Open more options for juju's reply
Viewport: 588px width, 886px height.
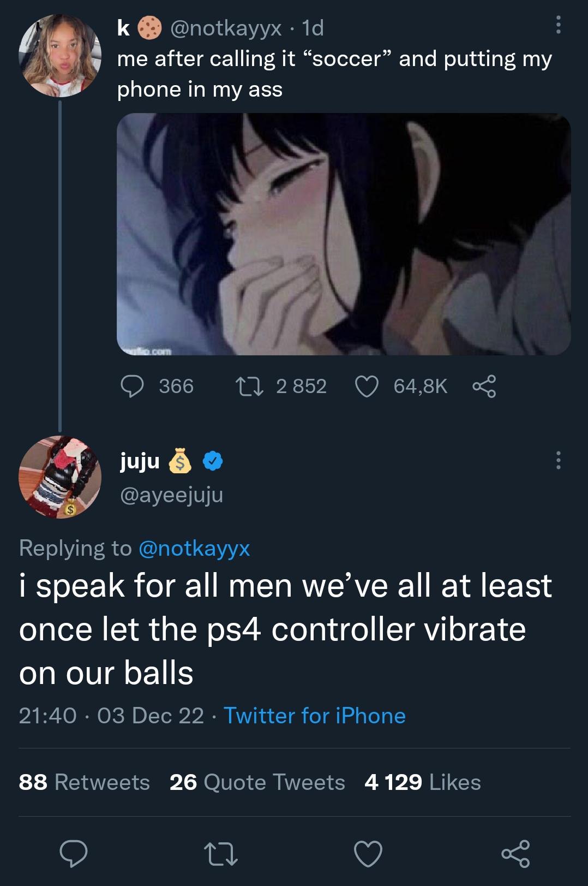click(x=557, y=461)
